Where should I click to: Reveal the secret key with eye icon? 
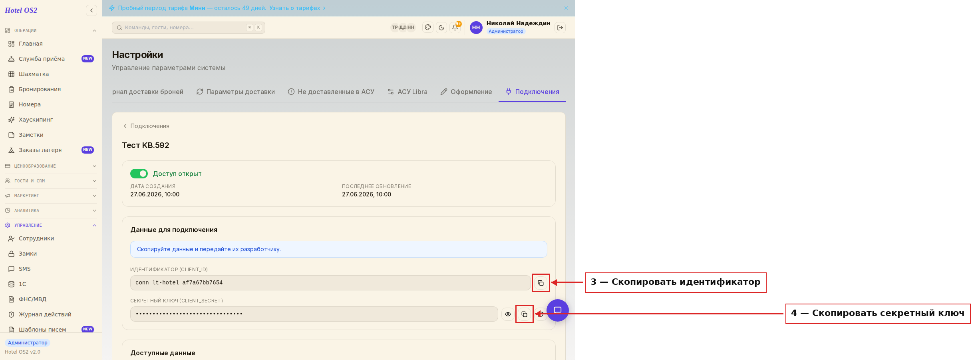[508, 314]
